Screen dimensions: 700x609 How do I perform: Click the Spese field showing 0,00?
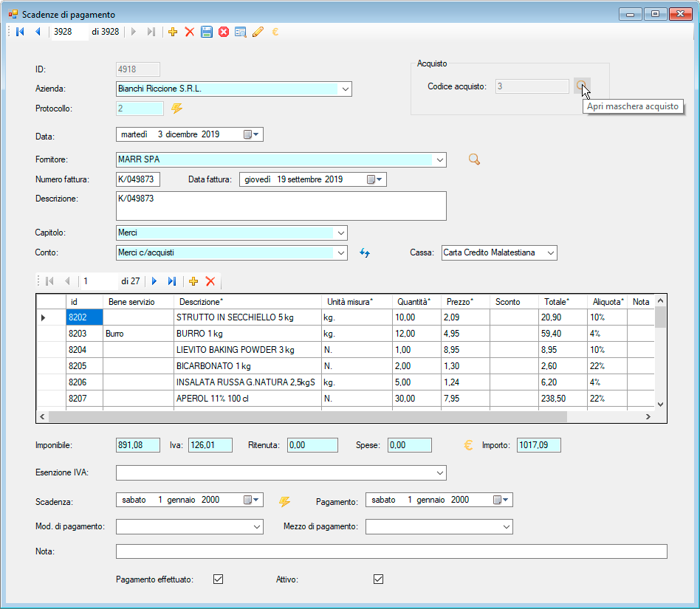[409, 445]
